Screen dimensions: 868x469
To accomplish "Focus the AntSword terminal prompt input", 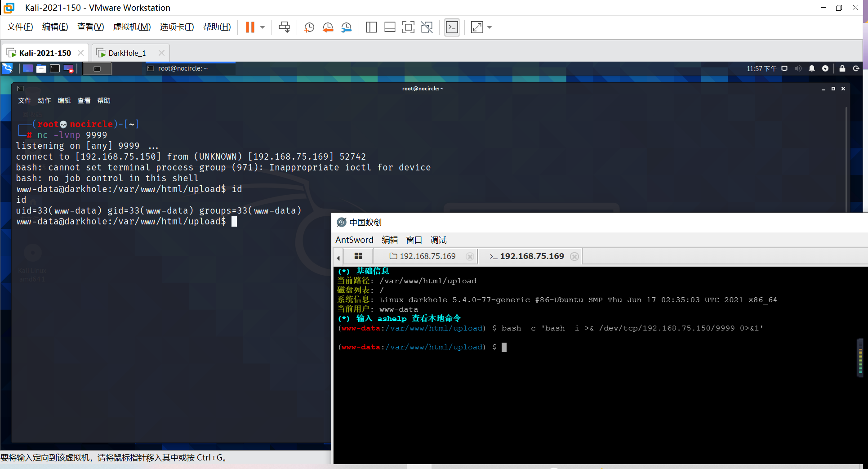I will click(504, 347).
